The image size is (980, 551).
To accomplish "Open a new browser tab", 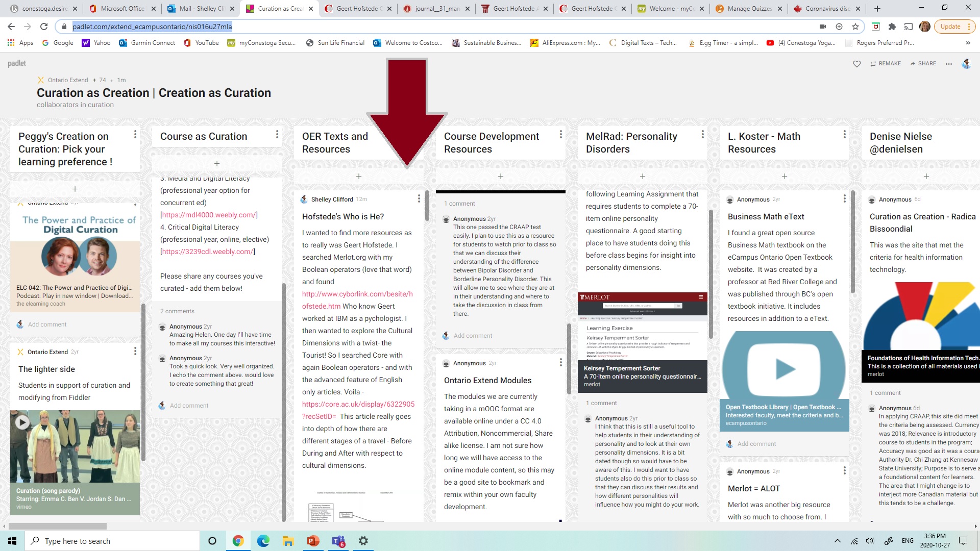I will pos(877,9).
